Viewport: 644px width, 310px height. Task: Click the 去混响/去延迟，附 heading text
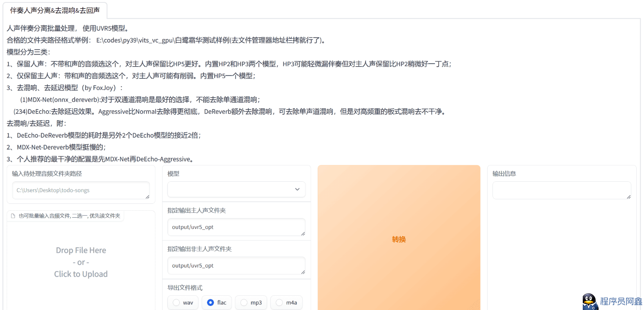coord(37,123)
